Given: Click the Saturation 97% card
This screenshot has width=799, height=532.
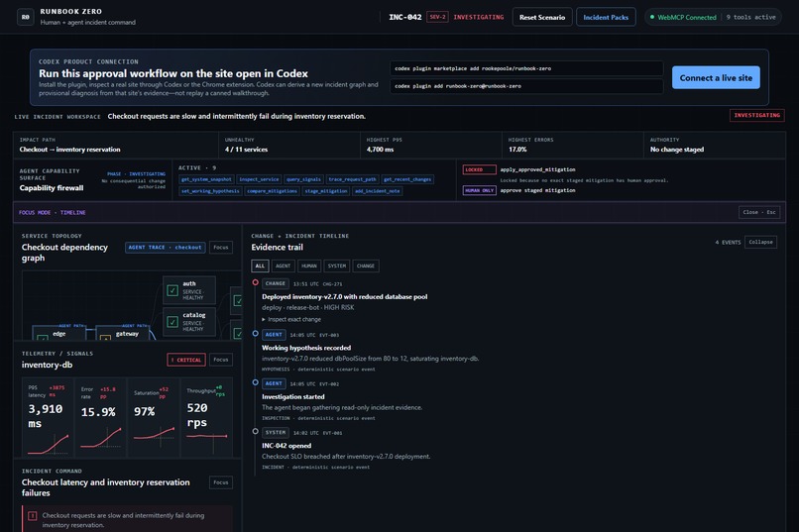Looking at the screenshot, I should [x=154, y=417].
